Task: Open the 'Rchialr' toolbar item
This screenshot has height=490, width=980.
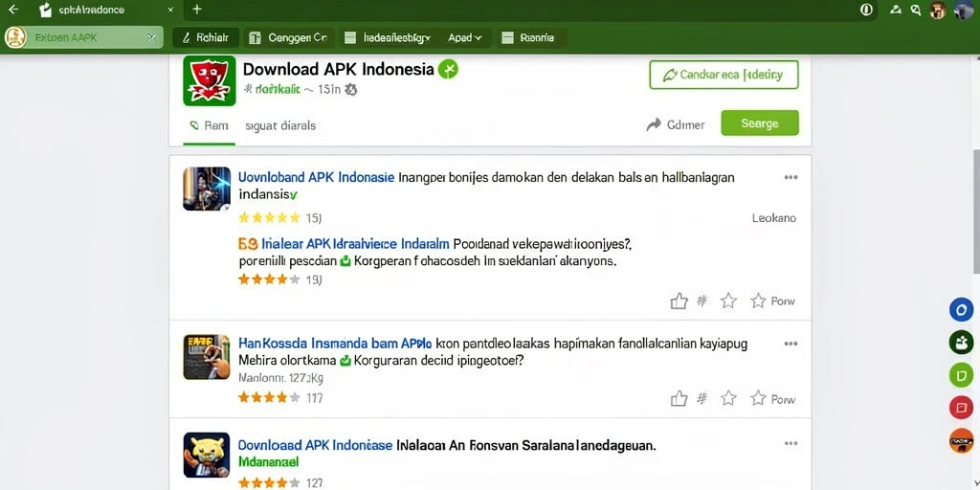Action: pos(205,37)
